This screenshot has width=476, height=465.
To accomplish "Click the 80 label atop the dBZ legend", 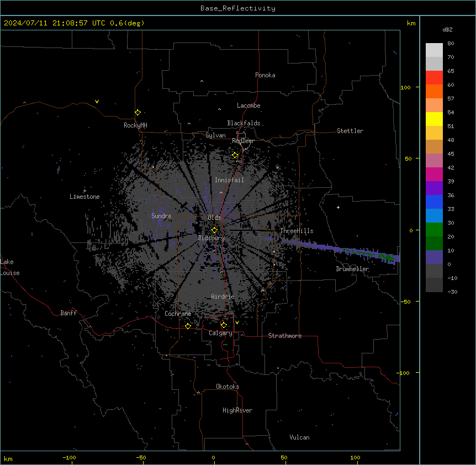I will click(451, 44).
